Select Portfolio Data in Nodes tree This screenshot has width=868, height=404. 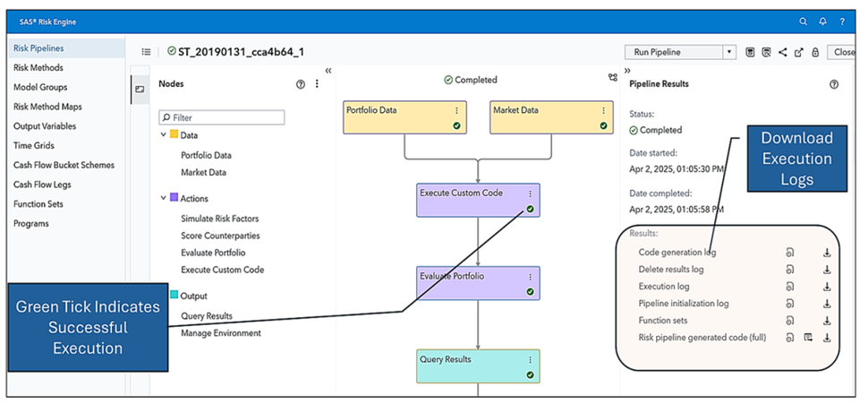(206, 155)
